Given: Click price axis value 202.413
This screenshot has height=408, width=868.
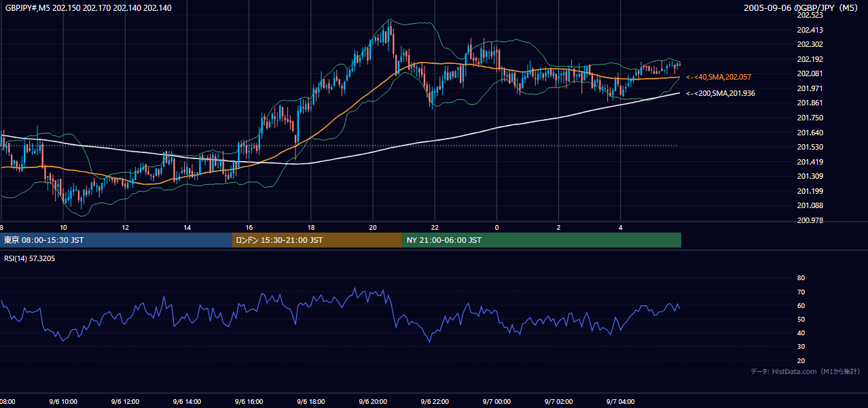Looking at the screenshot, I should 810,30.
